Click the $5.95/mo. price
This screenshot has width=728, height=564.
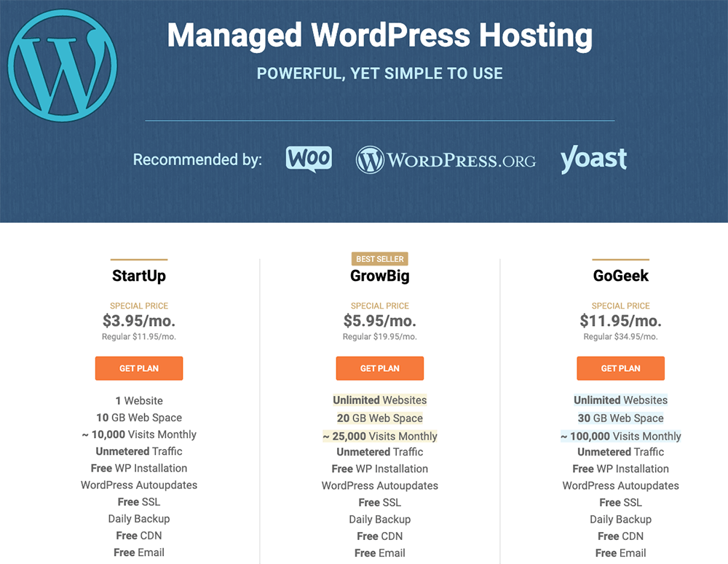click(x=380, y=321)
